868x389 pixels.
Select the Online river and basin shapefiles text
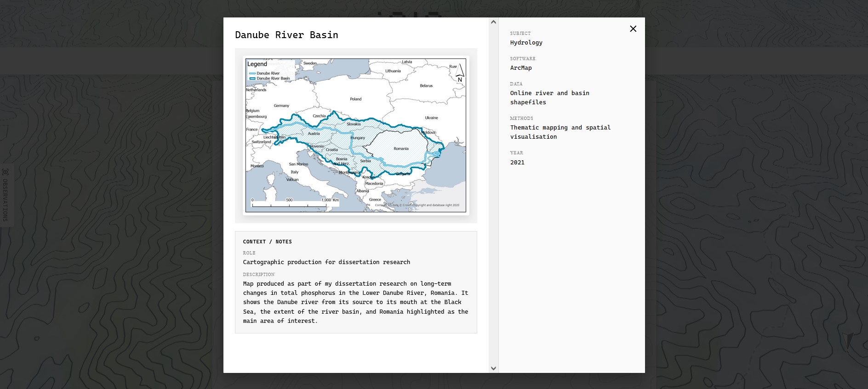point(549,98)
